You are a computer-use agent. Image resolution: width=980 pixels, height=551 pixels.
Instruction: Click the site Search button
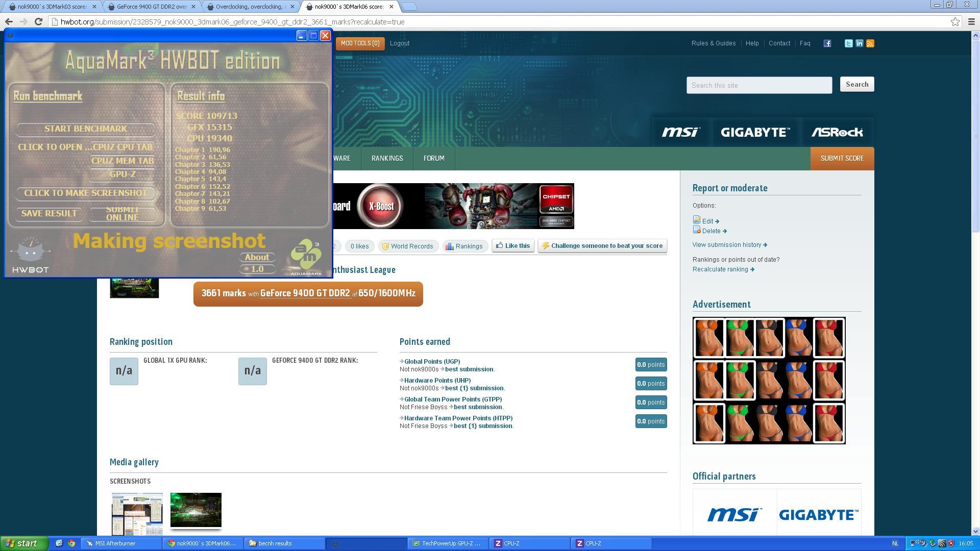point(857,84)
